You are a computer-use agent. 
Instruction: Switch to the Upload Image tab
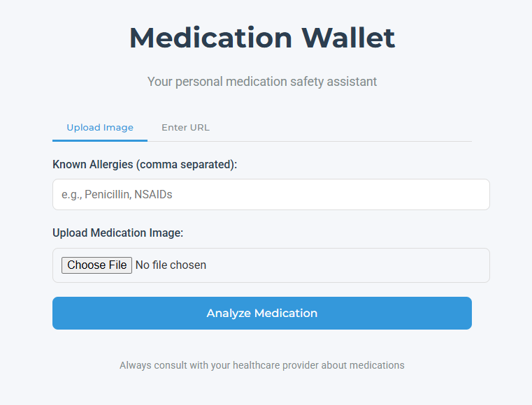[x=100, y=128]
